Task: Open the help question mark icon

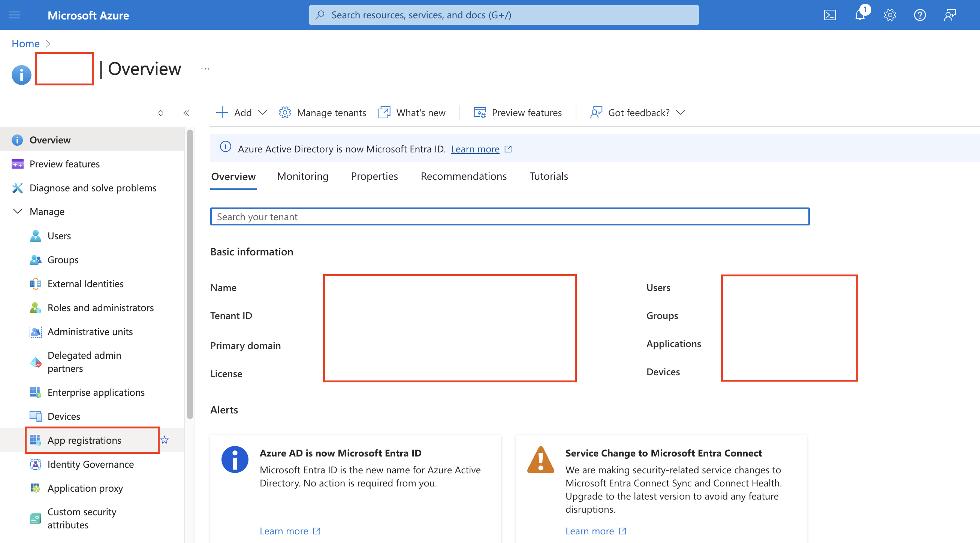Action: coord(920,15)
